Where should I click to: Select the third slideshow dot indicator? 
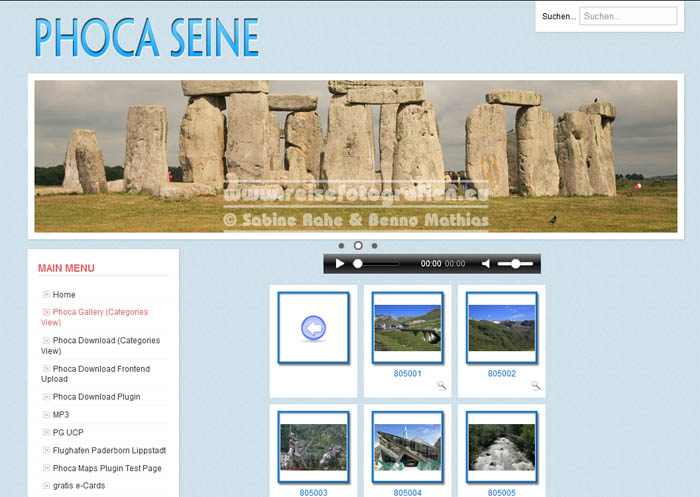(374, 245)
